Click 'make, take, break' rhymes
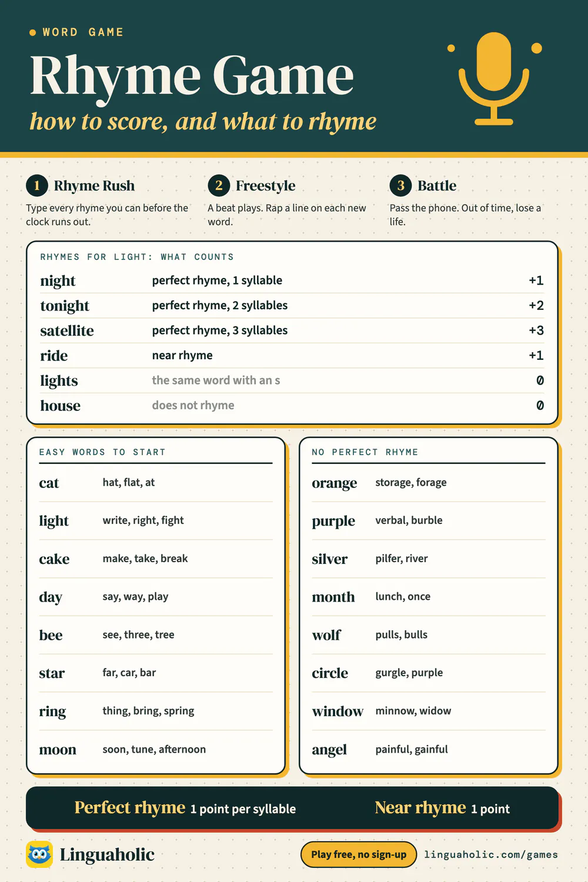This screenshot has height=882, width=588. [x=145, y=559]
